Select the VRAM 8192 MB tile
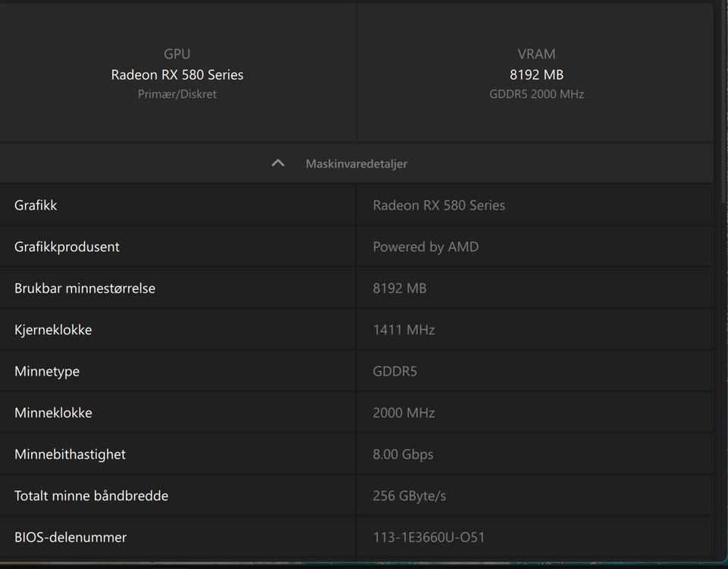The image size is (728, 569). pyautogui.click(x=536, y=74)
